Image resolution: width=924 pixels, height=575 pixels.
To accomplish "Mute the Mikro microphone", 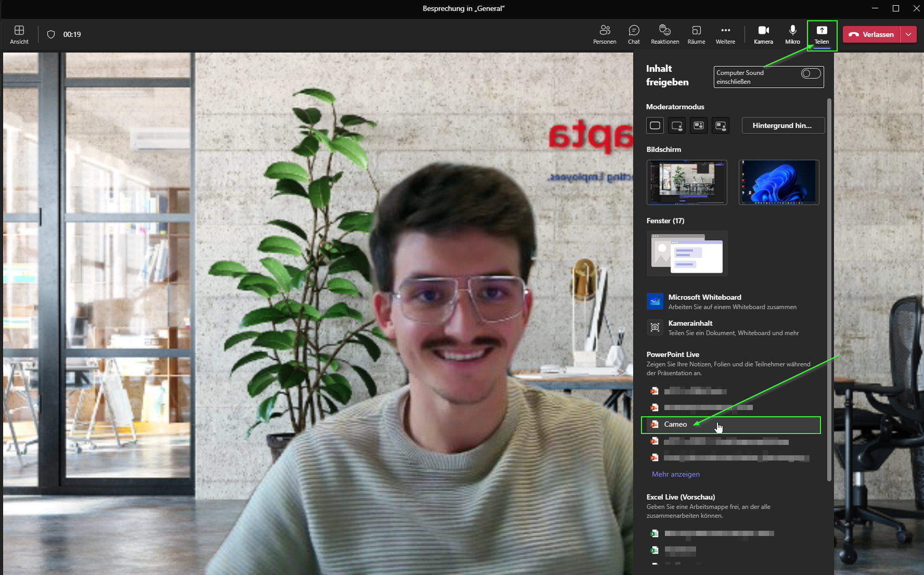I will click(x=792, y=34).
